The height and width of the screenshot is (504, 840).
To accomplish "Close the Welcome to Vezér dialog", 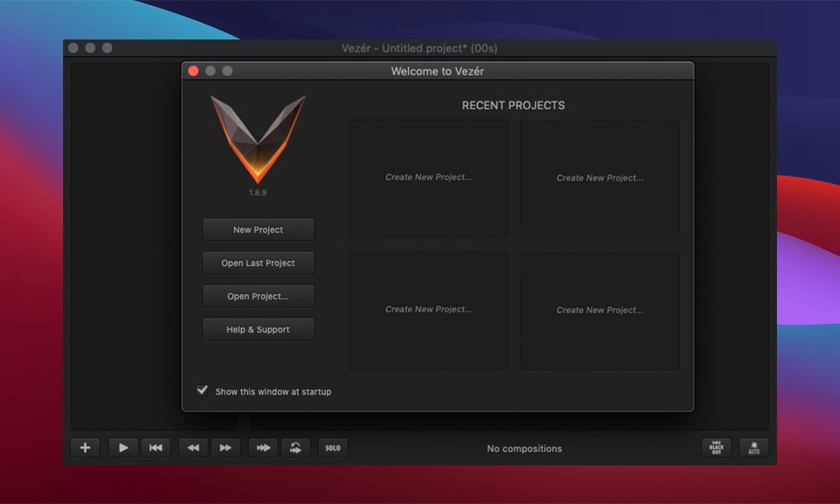I will pos(193,71).
